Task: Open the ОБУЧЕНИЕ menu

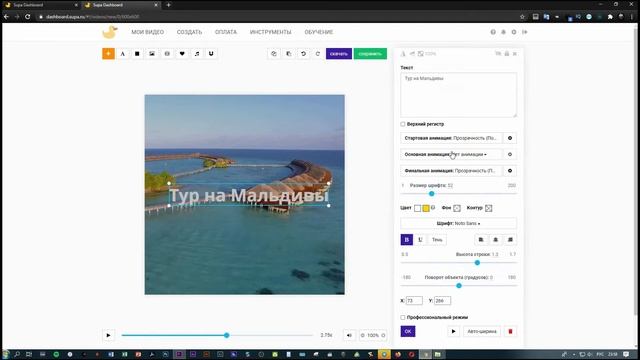Action: pos(319,32)
